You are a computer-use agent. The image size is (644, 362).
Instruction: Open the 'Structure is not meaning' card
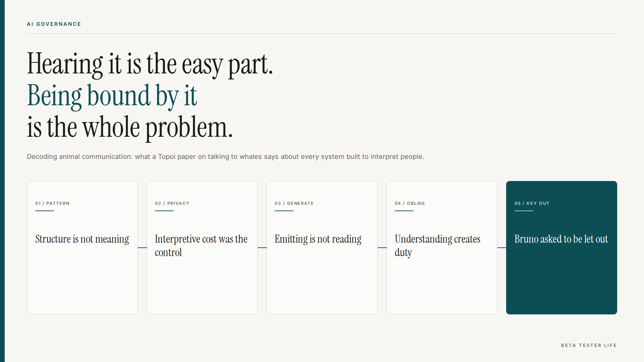coord(82,248)
